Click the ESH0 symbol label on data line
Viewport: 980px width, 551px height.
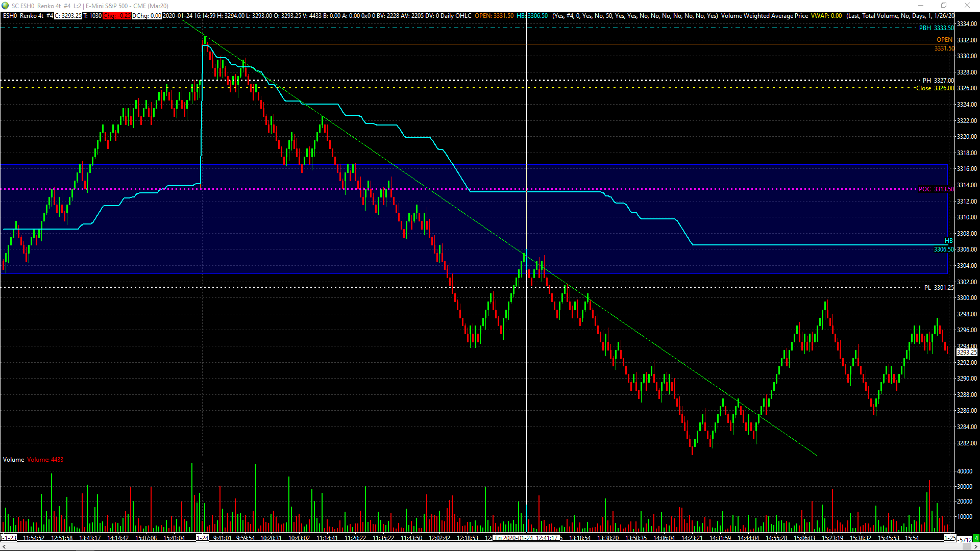pyautogui.click(x=9, y=16)
